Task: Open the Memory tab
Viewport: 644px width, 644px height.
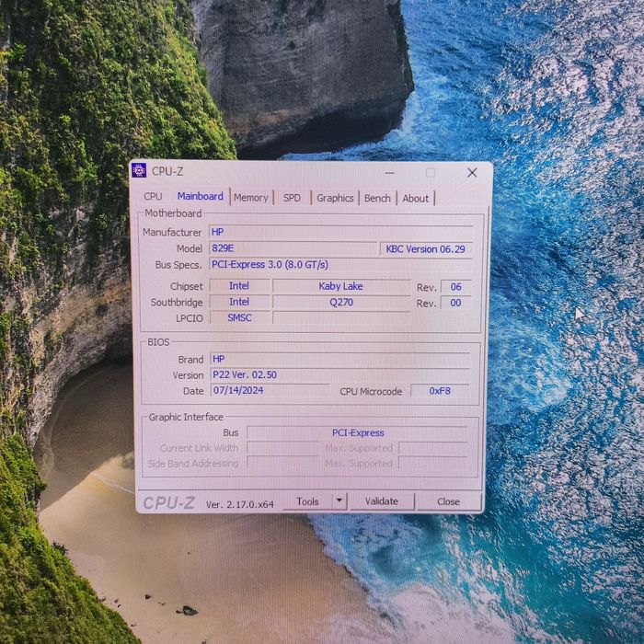Action: point(251,198)
